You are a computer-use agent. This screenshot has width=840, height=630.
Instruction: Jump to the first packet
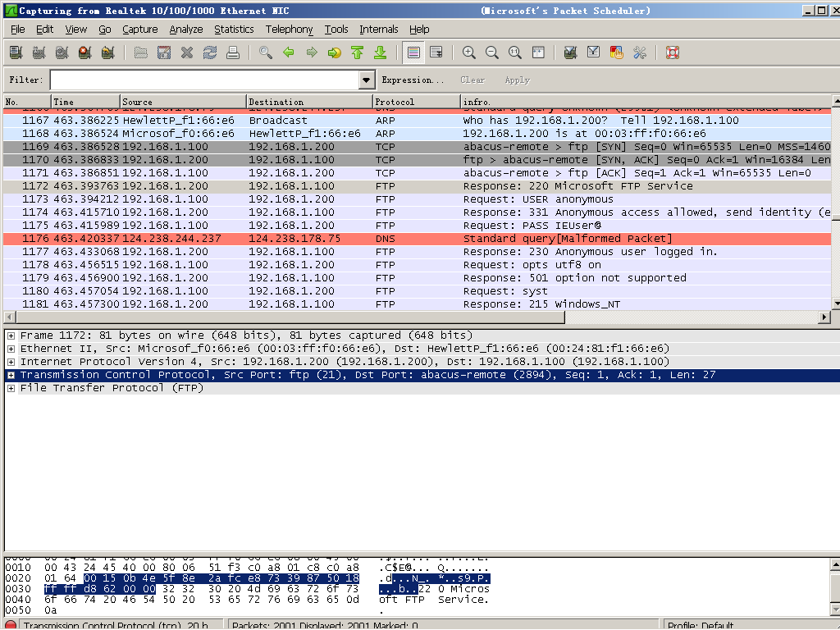point(358,52)
